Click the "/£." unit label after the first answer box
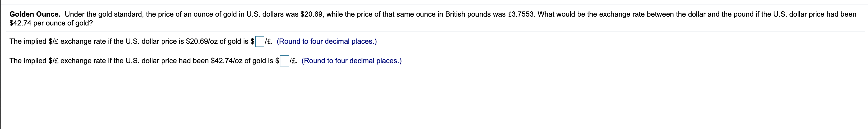 pyautogui.click(x=268, y=42)
